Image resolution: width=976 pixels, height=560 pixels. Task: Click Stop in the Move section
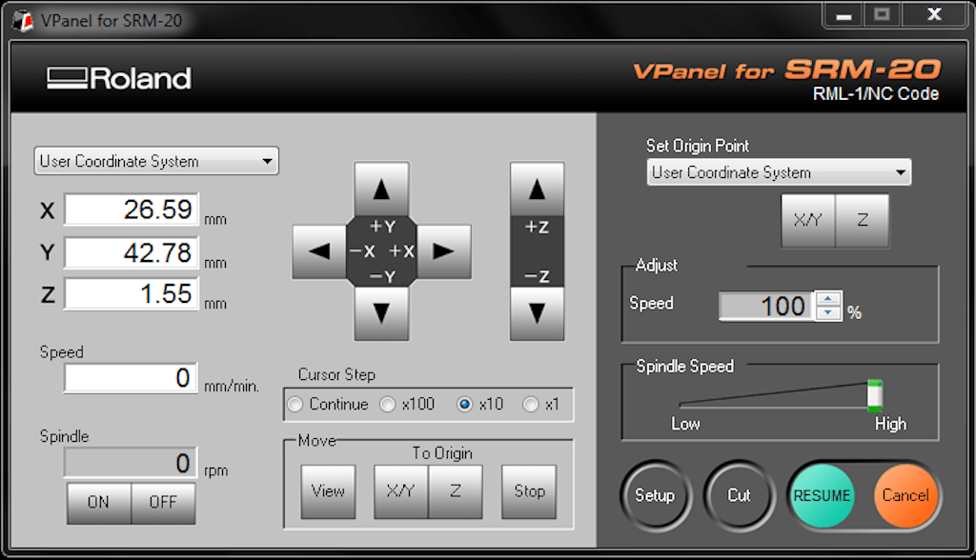pyautogui.click(x=529, y=491)
